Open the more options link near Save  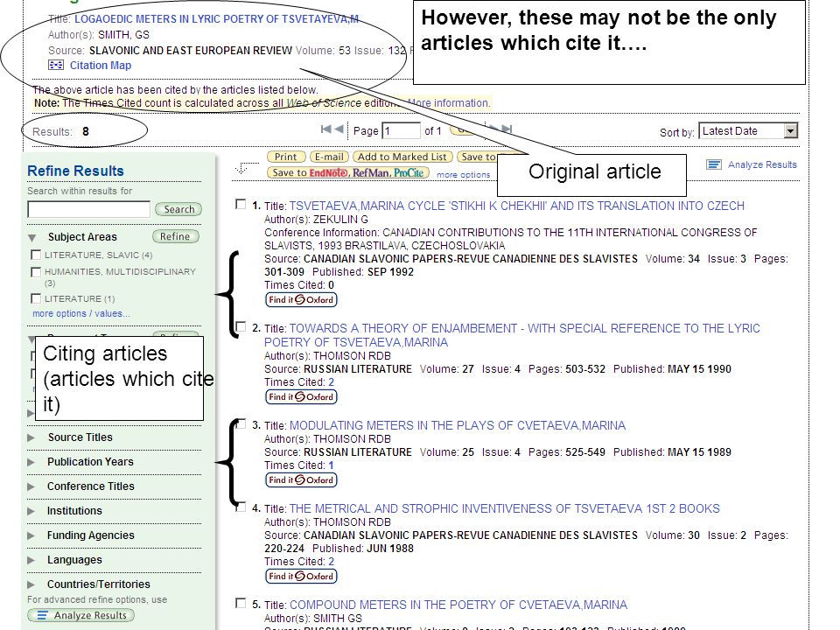coord(464,175)
